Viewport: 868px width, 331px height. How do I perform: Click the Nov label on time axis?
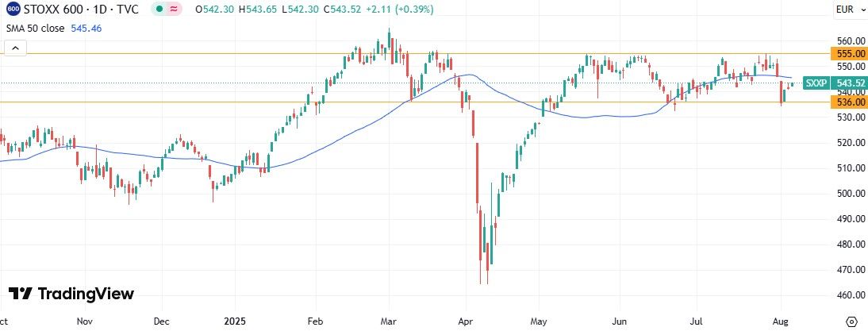click(x=84, y=322)
